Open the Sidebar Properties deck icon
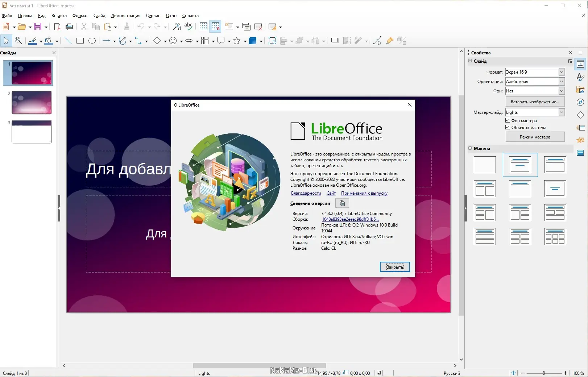 tap(580, 65)
